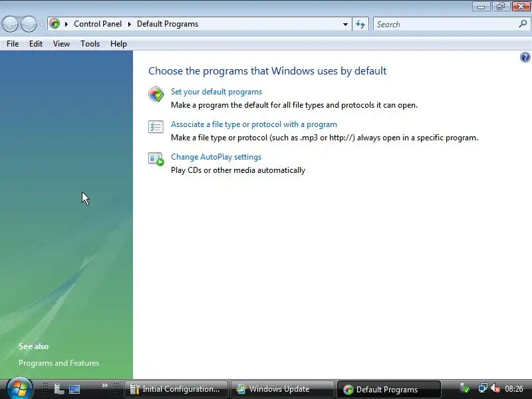The width and height of the screenshot is (532, 399).
Task: Click the text Play CDs or other media automatically
Action: (238, 170)
